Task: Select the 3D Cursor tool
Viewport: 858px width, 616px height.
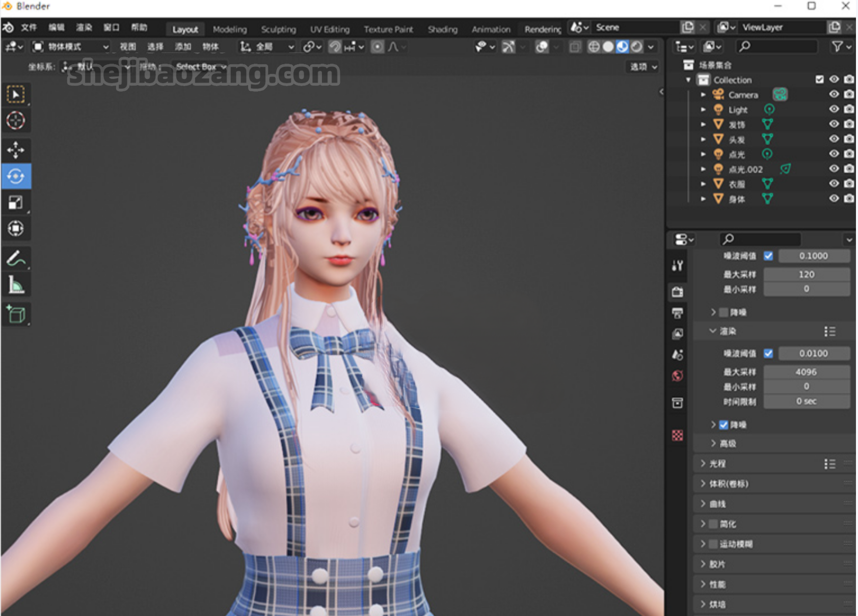Action: point(16,121)
